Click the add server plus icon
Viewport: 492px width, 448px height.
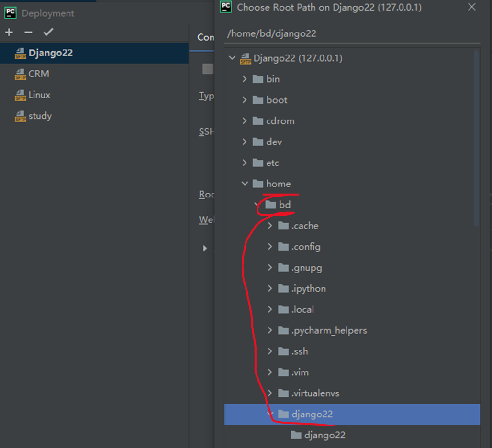[x=9, y=33]
